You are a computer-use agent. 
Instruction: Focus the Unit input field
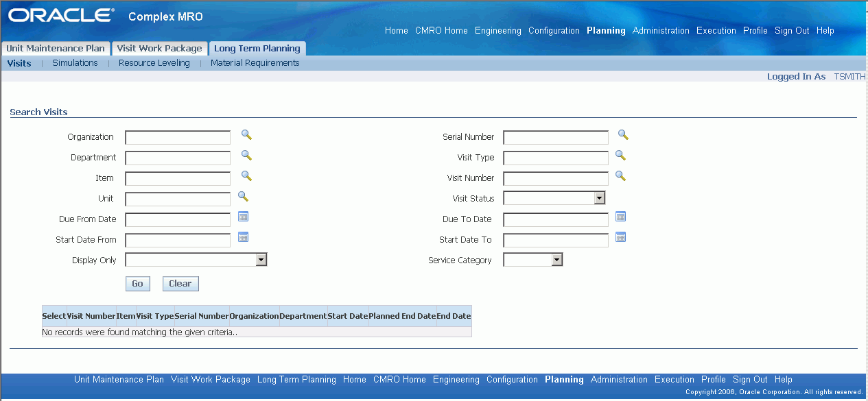tap(178, 199)
